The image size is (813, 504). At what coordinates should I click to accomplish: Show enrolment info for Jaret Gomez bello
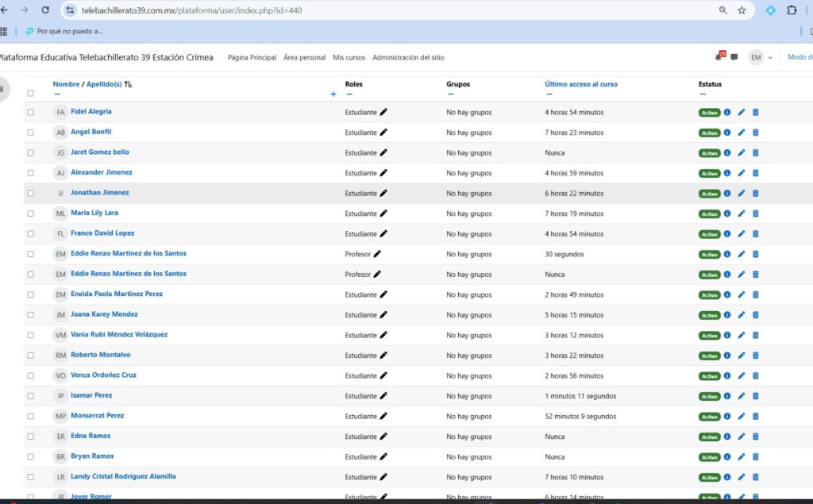(726, 153)
